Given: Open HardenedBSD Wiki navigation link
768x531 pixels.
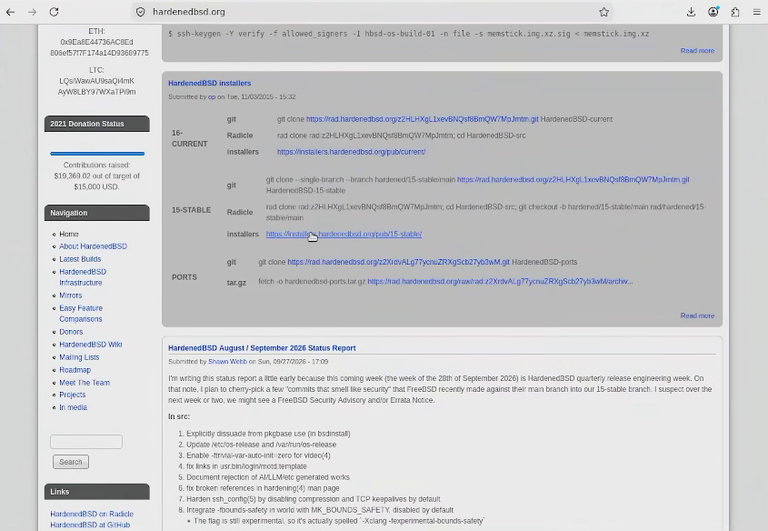Looking at the screenshot, I should coord(91,344).
